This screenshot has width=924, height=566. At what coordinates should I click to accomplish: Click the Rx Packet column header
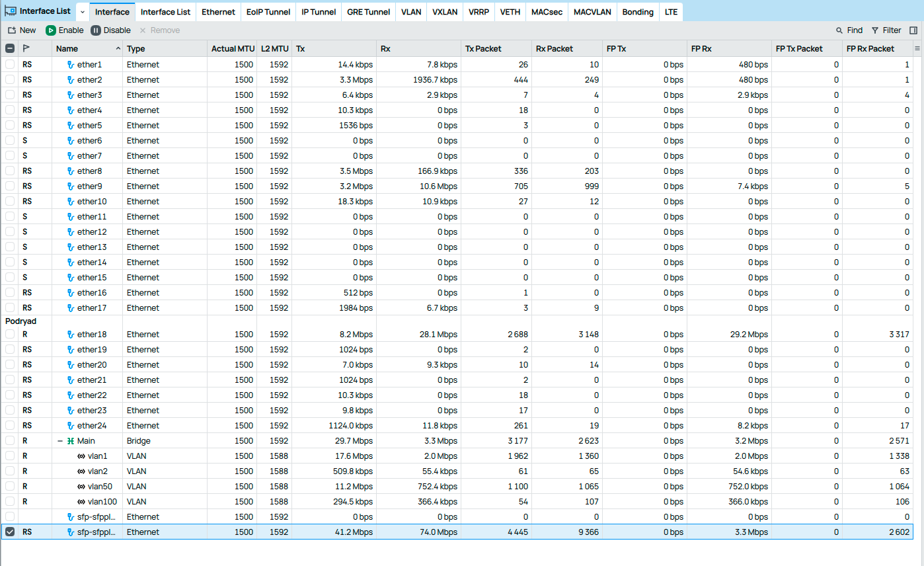[x=554, y=48]
